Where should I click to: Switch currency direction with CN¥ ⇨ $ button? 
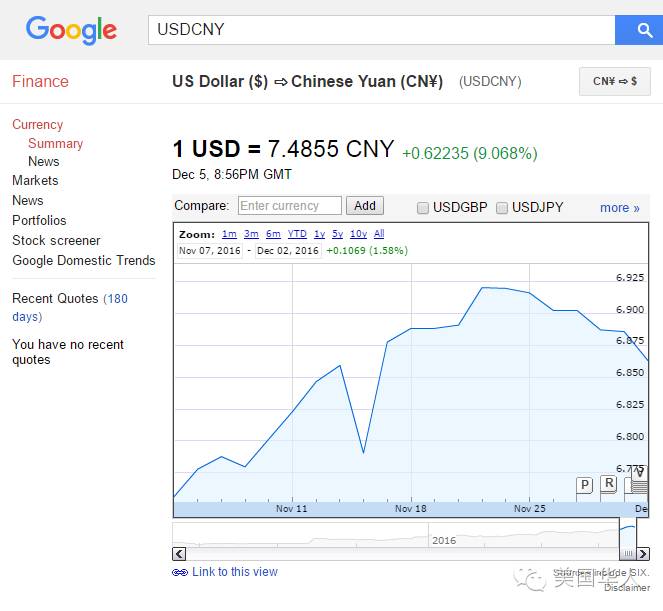pyautogui.click(x=614, y=81)
